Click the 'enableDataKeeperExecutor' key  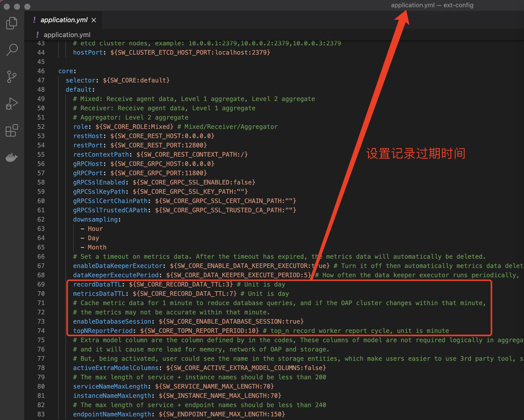(118, 266)
